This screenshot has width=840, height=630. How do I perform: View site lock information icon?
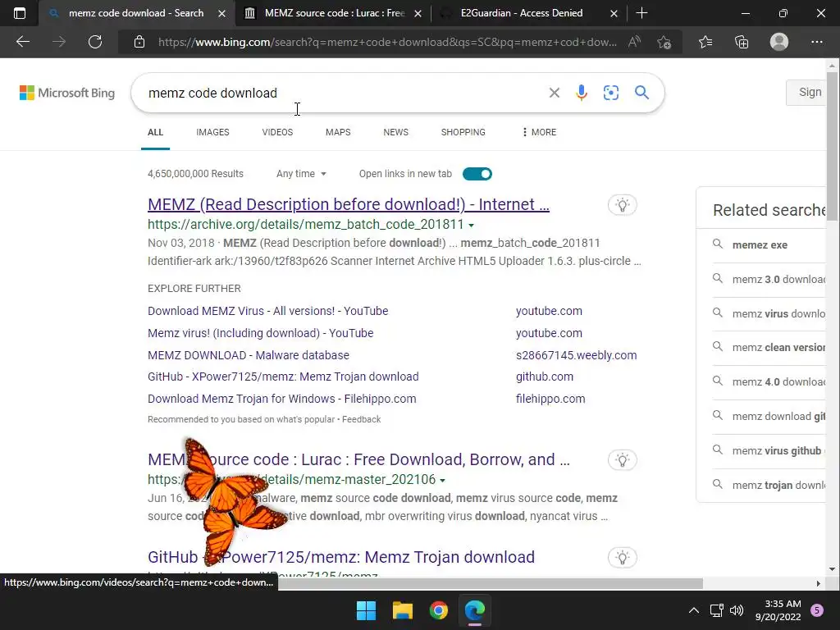tap(139, 42)
